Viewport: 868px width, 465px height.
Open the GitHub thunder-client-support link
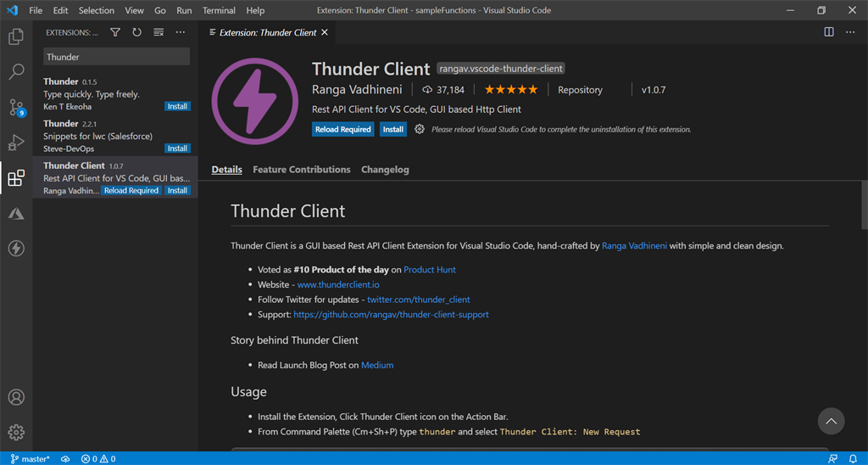[391, 315]
